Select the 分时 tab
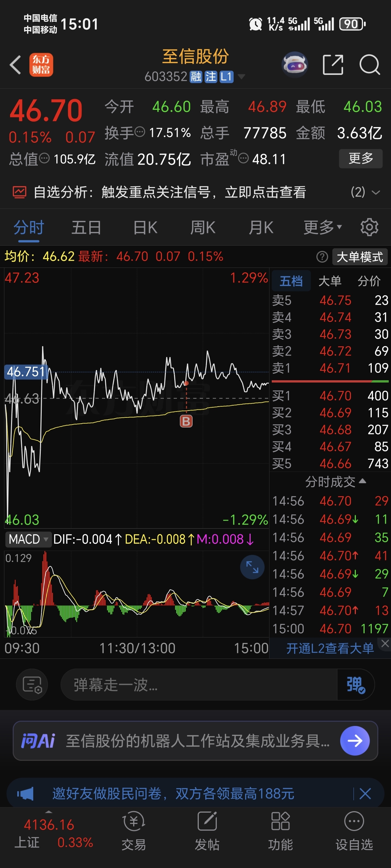The image size is (391, 868). tap(29, 227)
